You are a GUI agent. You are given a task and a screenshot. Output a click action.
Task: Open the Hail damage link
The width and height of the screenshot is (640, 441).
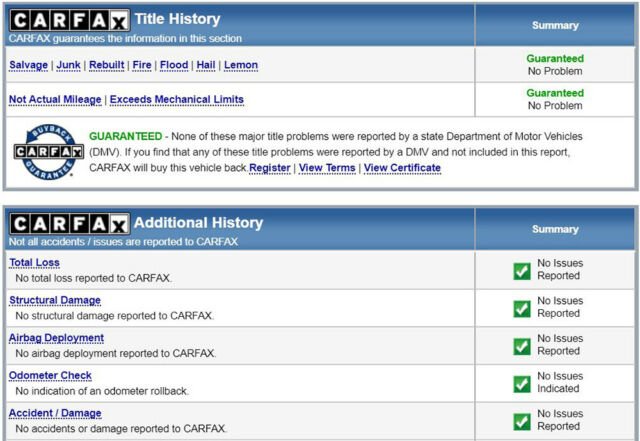click(206, 65)
